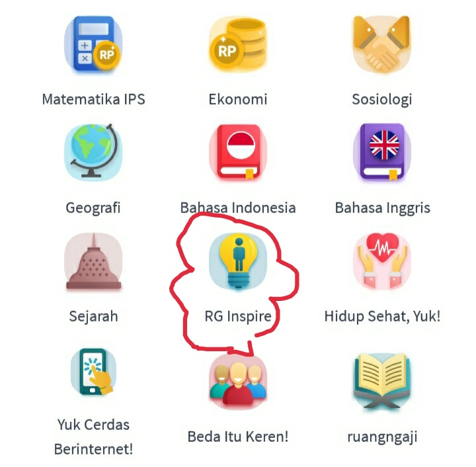This screenshot has height=467, width=476.
Task: Click the Matematika IPS text label
Action: tap(93, 99)
